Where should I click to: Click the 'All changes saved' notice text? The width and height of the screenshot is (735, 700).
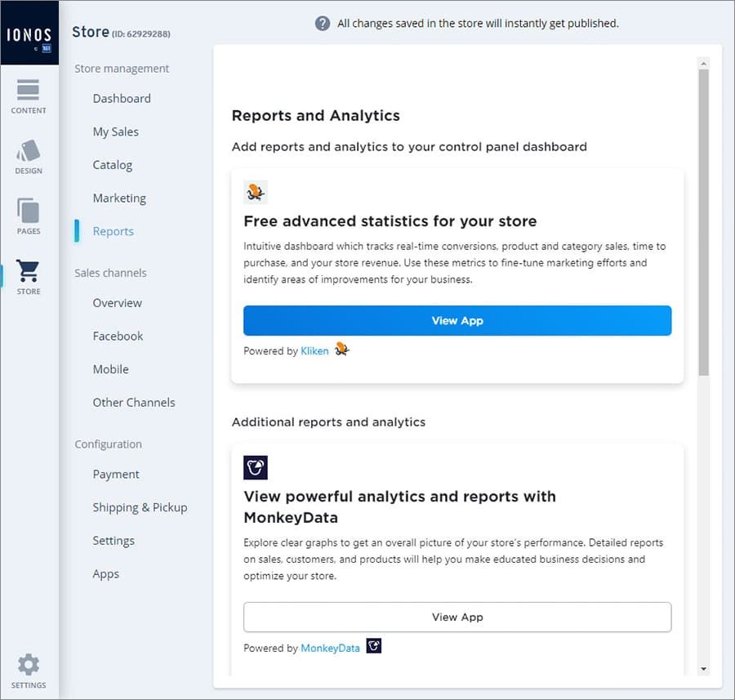pos(478,24)
